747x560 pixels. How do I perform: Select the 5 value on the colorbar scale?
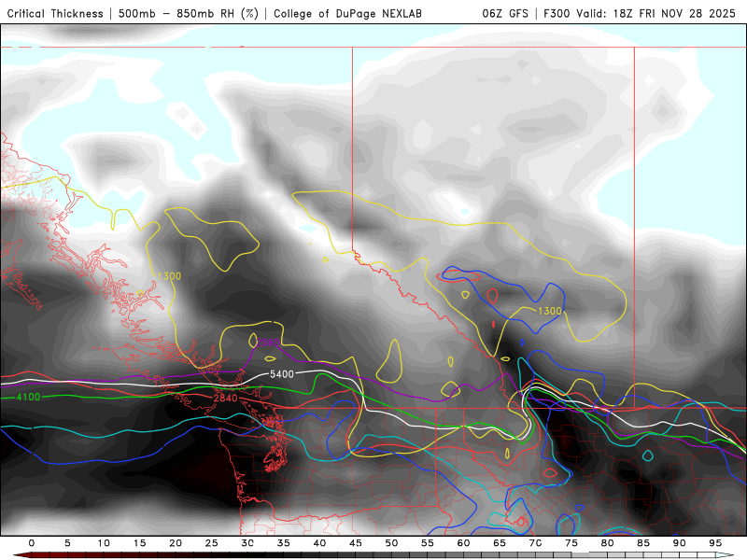pos(67,543)
